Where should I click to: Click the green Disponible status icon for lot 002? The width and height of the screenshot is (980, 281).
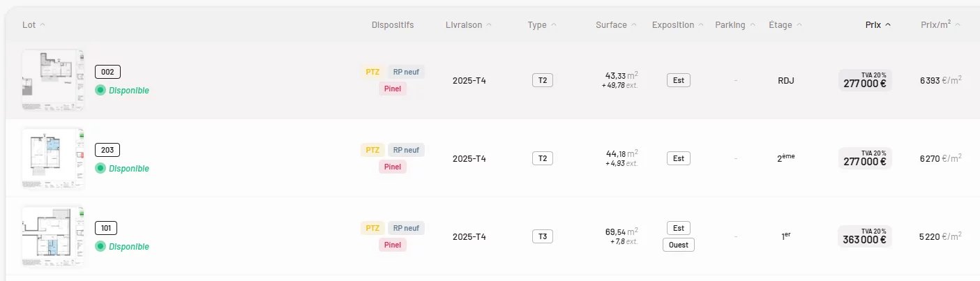[x=100, y=90]
